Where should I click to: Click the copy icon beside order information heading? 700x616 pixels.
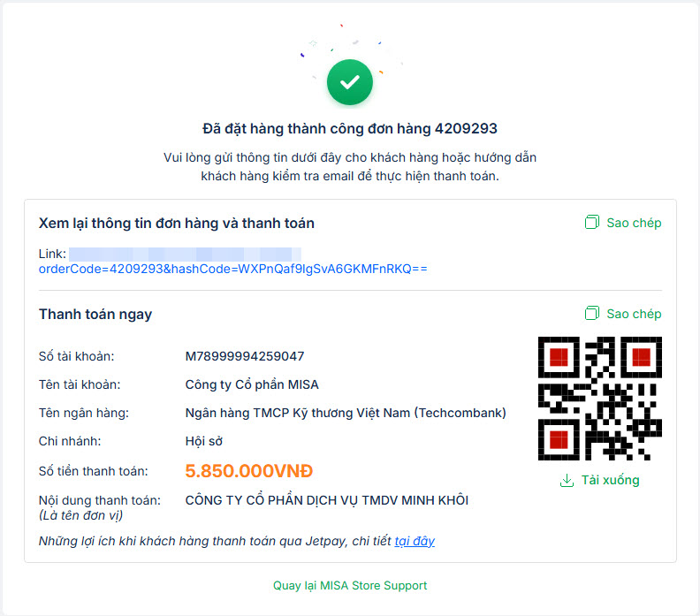coord(592,223)
